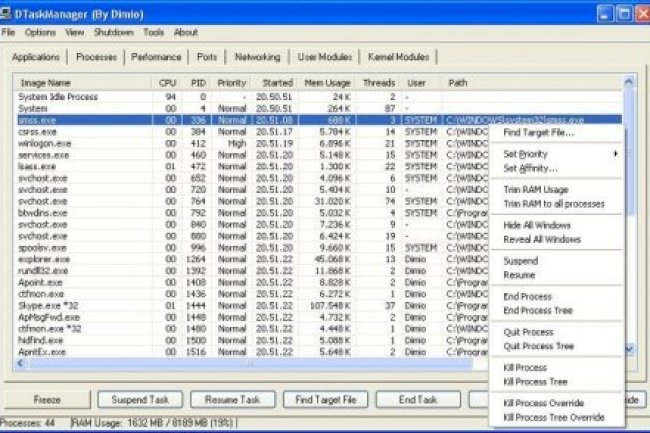650x433 pixels.
Task: Switch to the Networking tab
Action: (257, 57)
